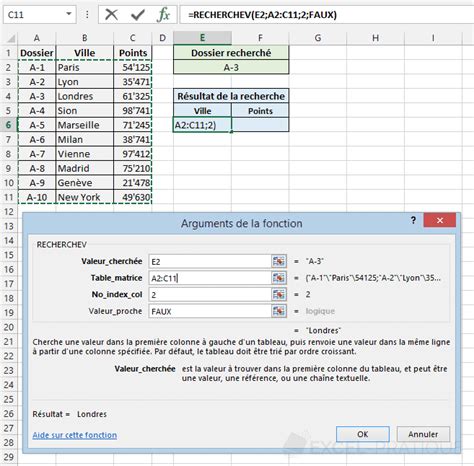Click the Dossier recherché header cell

231,53
